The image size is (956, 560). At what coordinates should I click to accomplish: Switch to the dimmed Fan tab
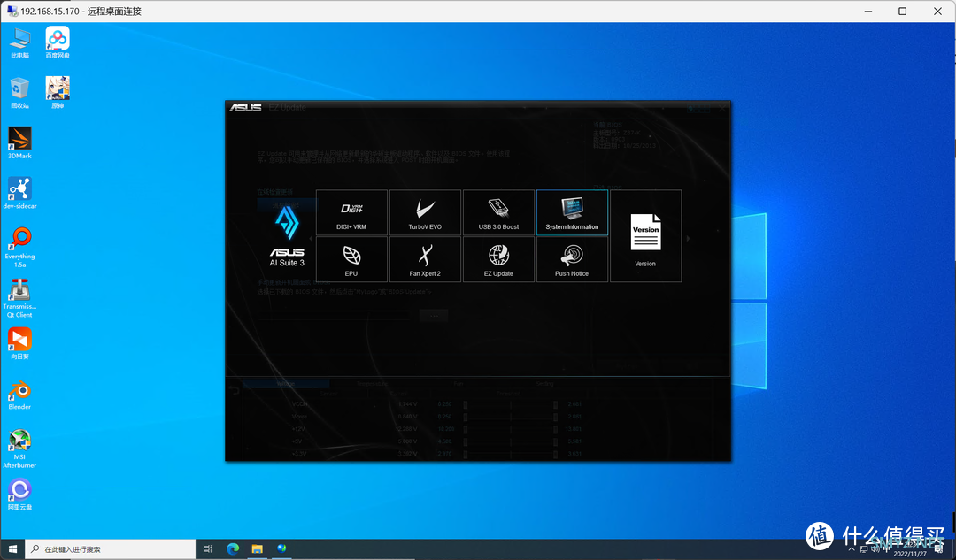[459, 384]
